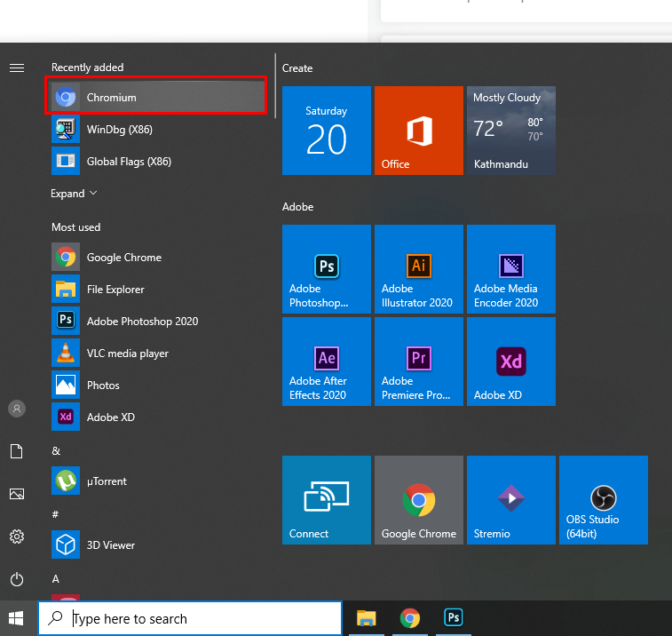Open Pictures from Start sidebar

(17, 494)
